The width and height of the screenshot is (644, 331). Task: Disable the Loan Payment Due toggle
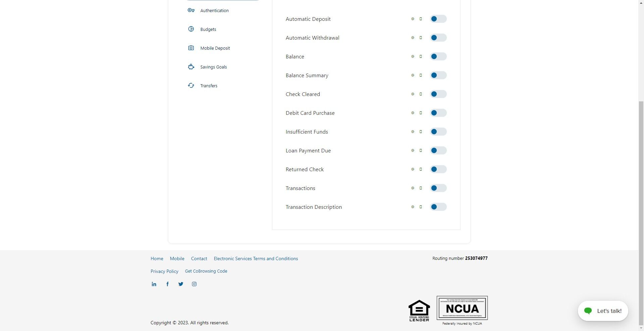point(438,150)
